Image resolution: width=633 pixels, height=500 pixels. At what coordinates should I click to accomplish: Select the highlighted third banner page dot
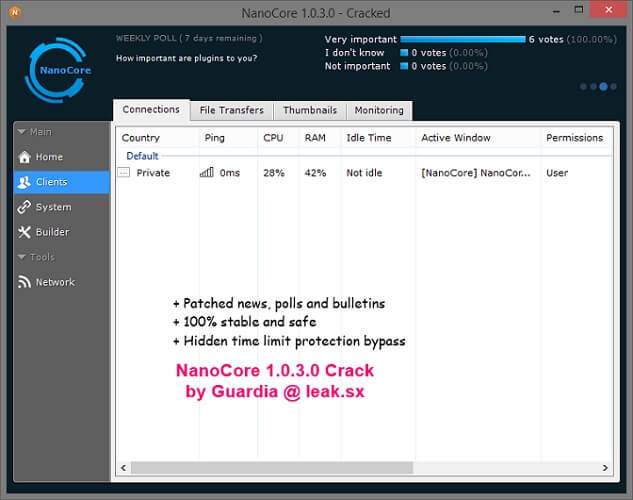click(x=604, y=86)
